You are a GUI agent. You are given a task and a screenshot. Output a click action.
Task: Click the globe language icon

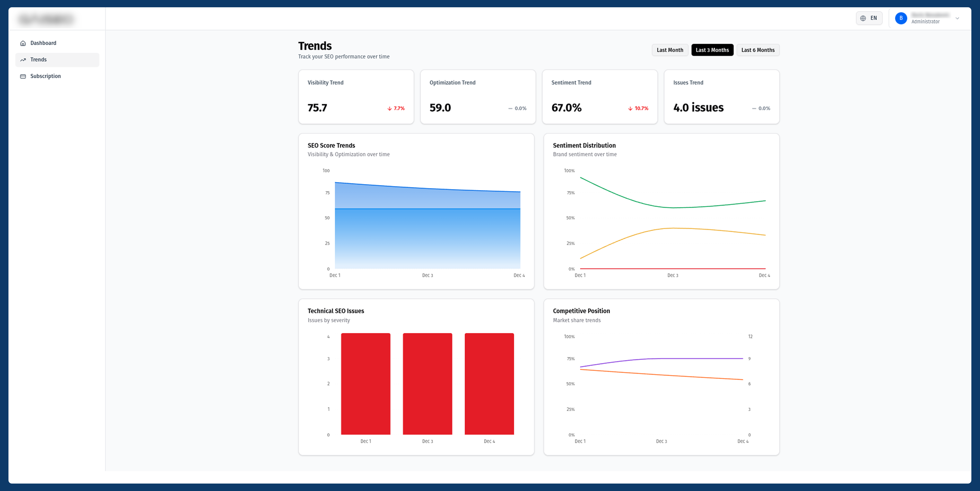(863, 18)
